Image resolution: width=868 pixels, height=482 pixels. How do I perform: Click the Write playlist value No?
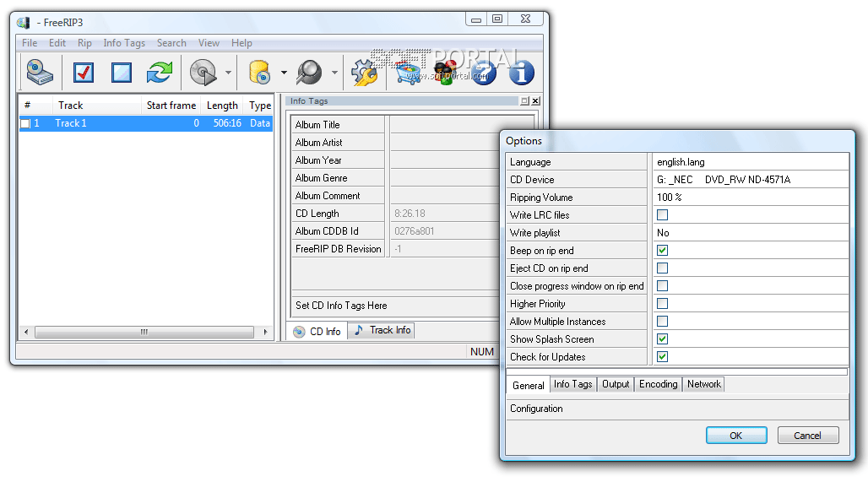tap(663, 233)
